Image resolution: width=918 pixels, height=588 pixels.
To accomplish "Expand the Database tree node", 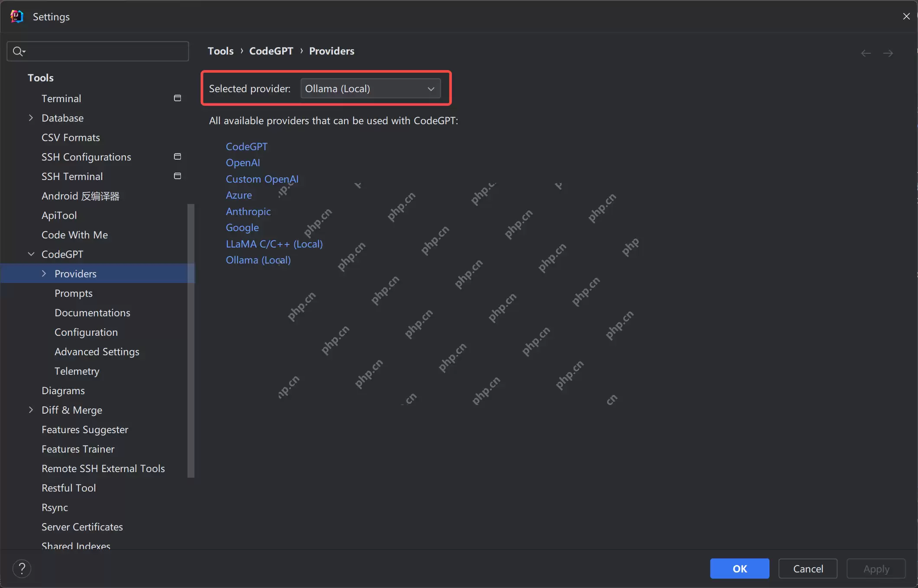I will (31, 118).
